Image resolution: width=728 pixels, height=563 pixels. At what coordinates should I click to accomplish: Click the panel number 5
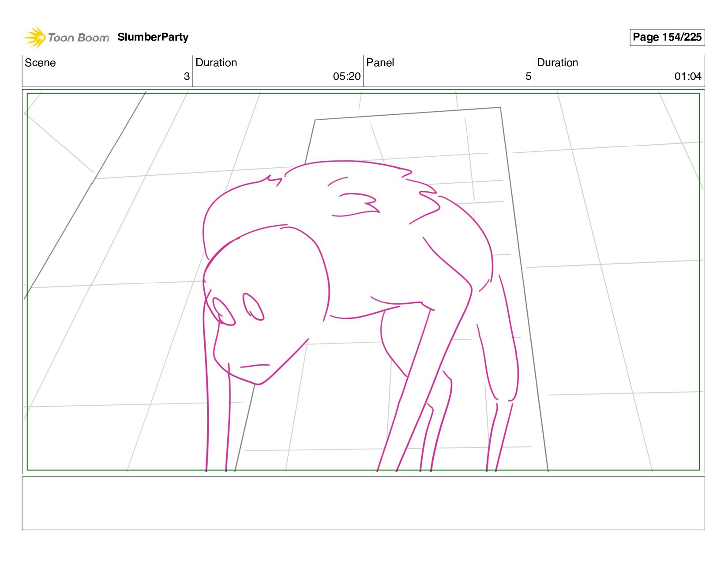(x=528, y=76)
